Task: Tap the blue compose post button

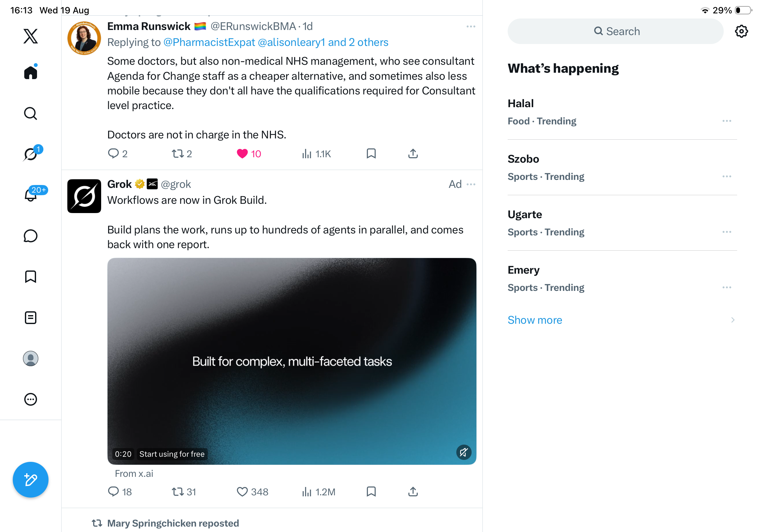Action: tap(31, 480)
